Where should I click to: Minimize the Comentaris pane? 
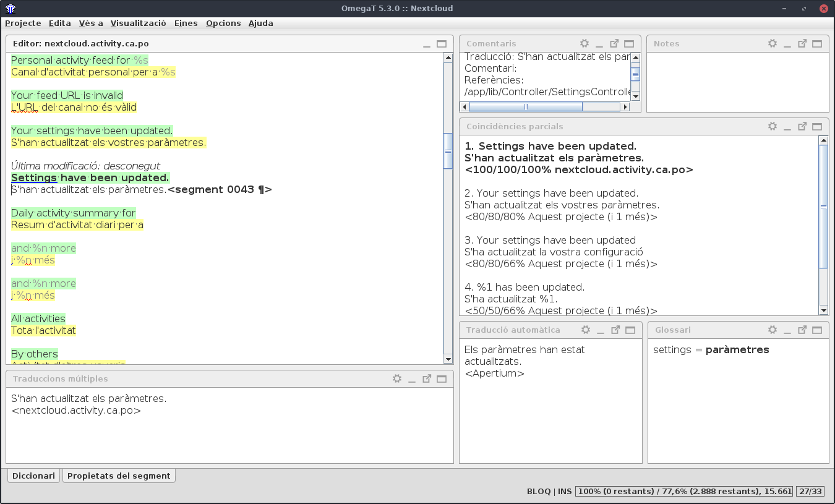click(599, 44)
